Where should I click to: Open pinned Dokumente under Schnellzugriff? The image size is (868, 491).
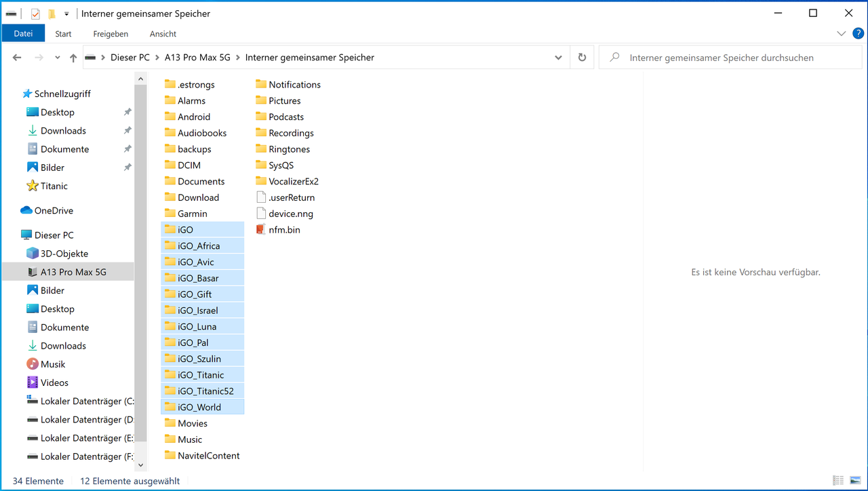coord(64,149)
